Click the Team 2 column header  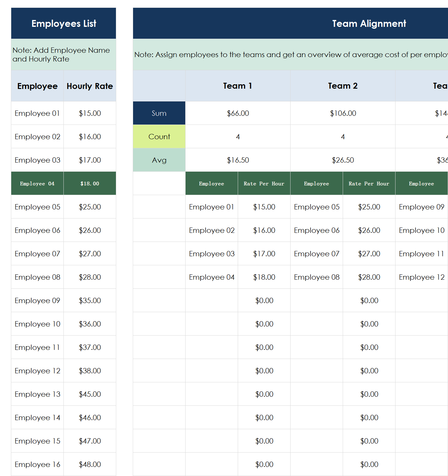[343, 86]
